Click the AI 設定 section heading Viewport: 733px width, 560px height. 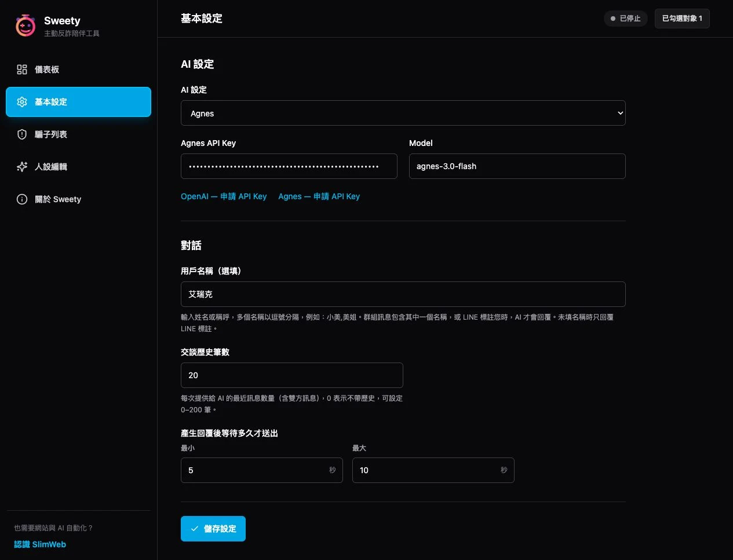coord(197,64)
